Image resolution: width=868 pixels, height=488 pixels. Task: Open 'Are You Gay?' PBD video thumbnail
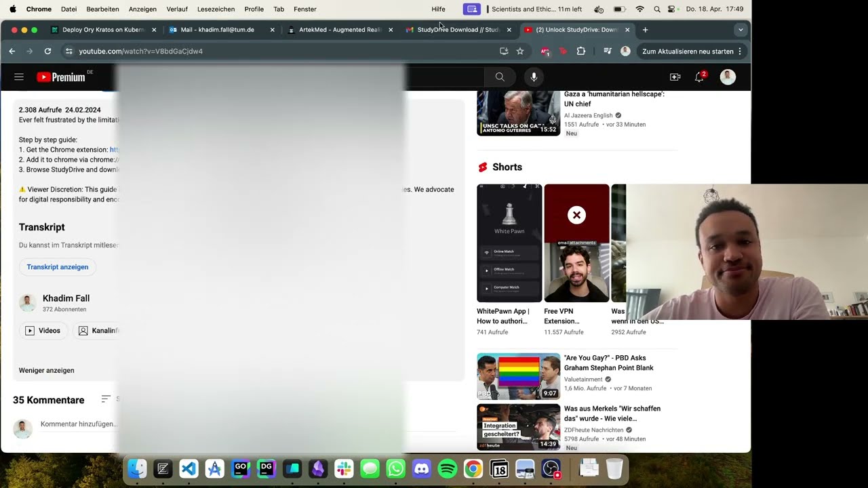519,376
